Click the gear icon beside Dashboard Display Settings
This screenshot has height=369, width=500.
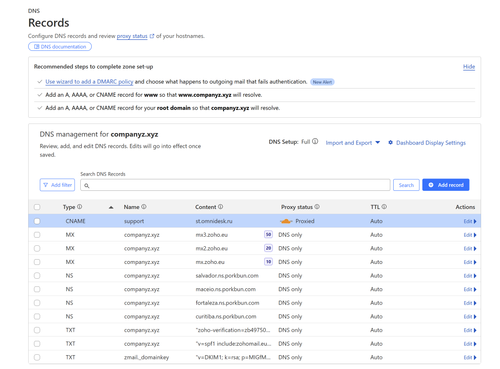coord(390,143)
